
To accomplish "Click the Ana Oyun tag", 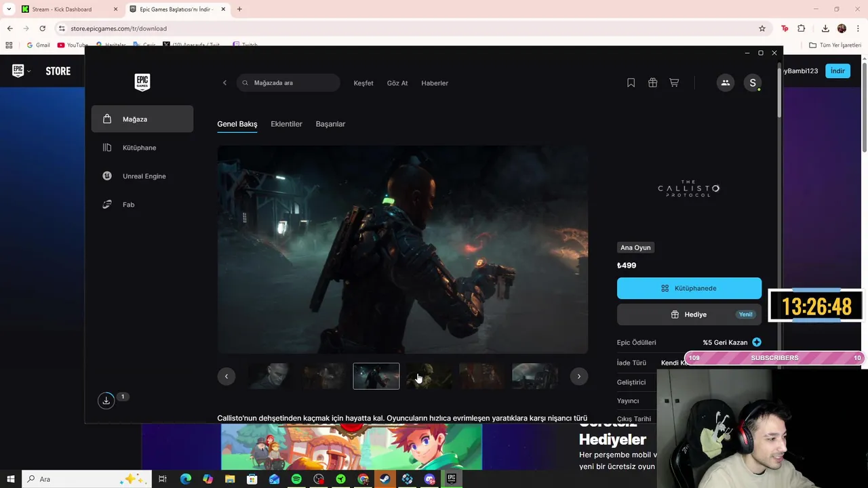I will pyautogui.click(x=635, y=247).
